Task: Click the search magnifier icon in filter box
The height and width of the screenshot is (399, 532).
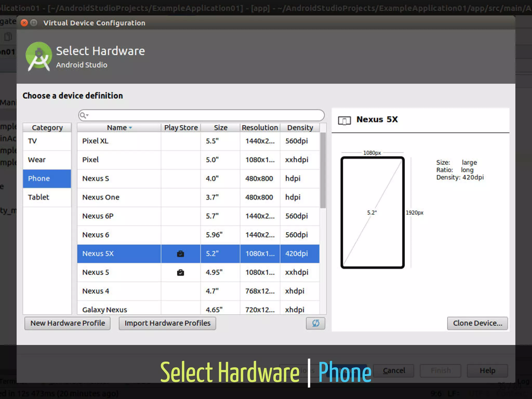Action: (x=83, y=115)
